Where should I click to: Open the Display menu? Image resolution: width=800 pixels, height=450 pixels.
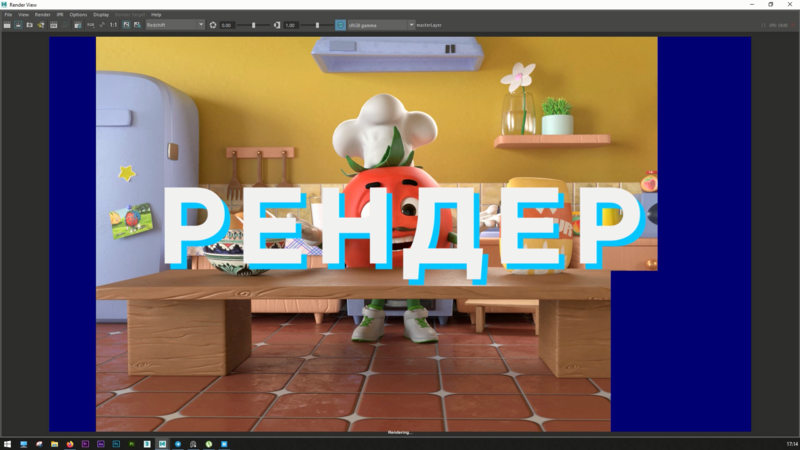click(101, 15)
